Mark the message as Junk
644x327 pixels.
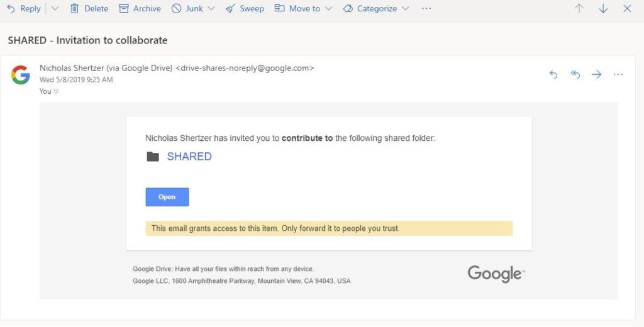pyautogui.click(x=187, y=9)
